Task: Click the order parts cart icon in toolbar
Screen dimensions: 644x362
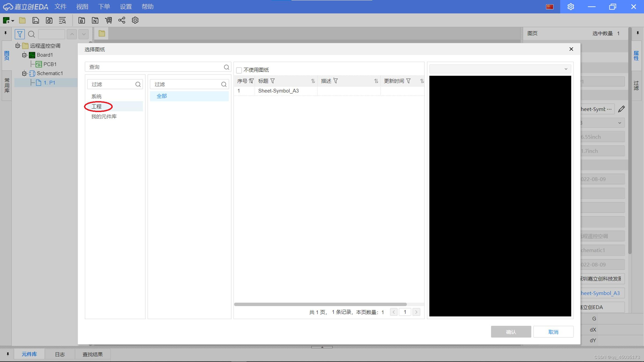Action: coord(108,20)
